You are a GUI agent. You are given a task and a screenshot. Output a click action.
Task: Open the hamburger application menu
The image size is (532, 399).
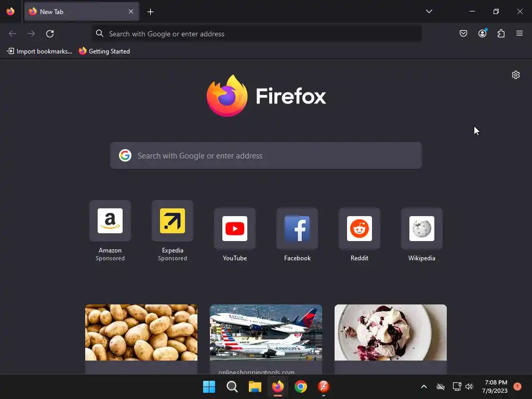pyautogui.click(x=520, y=33)
